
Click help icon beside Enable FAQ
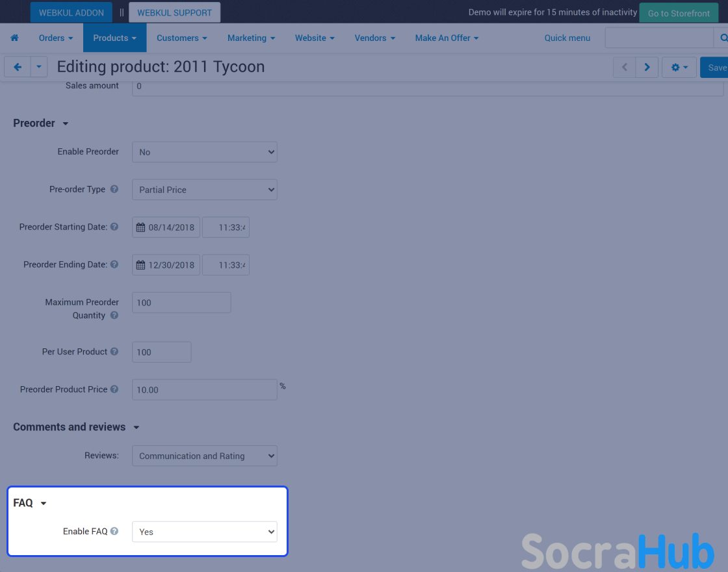pyautogui.click(x=114, y=532)
